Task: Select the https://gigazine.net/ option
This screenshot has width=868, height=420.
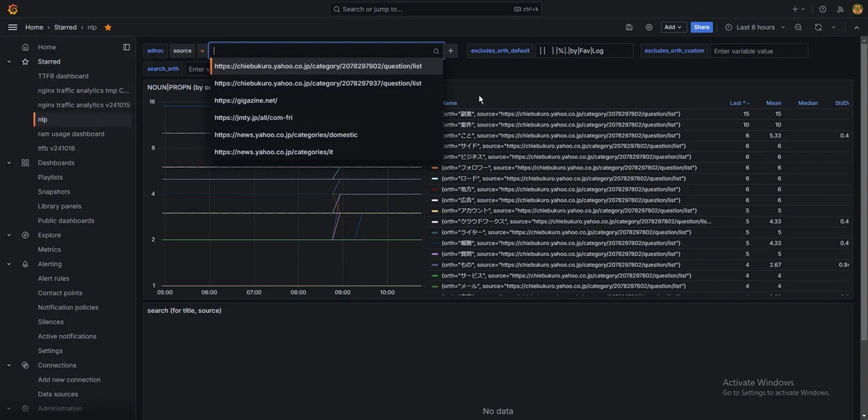Action: point(246,100)
